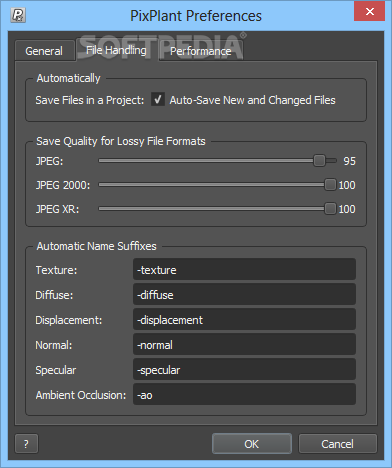Dismiss the dialog with Cancel button

pyautogui.click(x=337, y=444)
